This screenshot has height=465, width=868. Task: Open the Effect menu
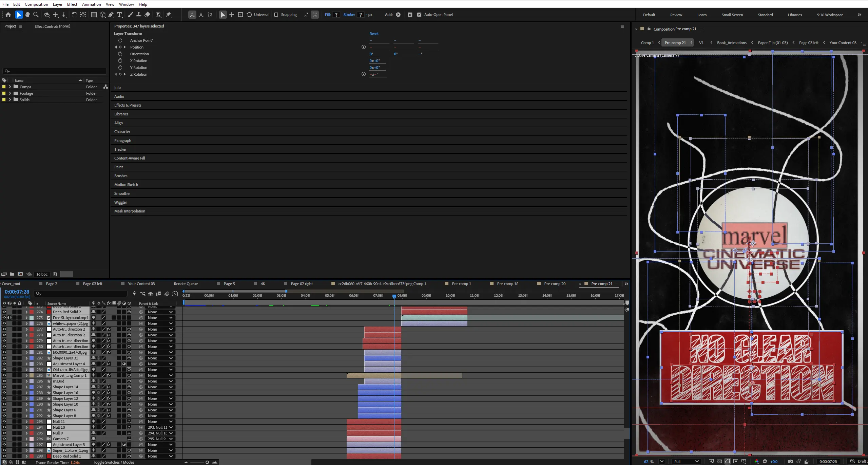click(x=72, y=4)
